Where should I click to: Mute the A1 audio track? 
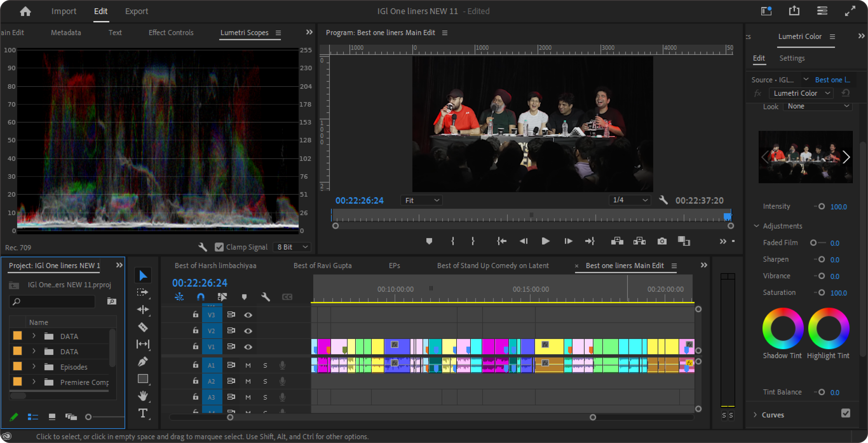[x=248, y=365]
